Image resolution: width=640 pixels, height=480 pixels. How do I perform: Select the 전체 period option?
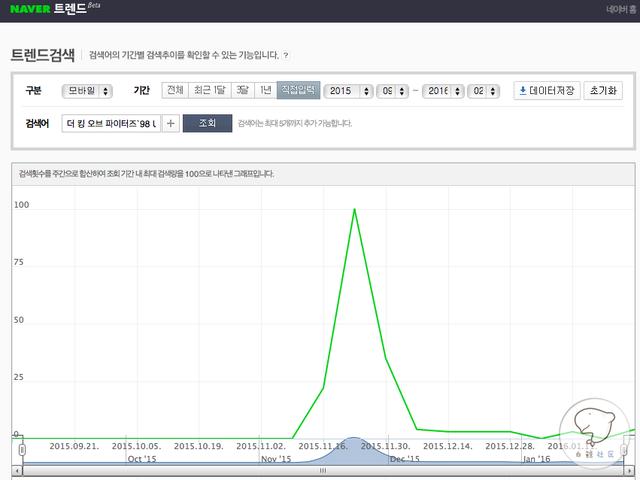click(x=174, y=90)
